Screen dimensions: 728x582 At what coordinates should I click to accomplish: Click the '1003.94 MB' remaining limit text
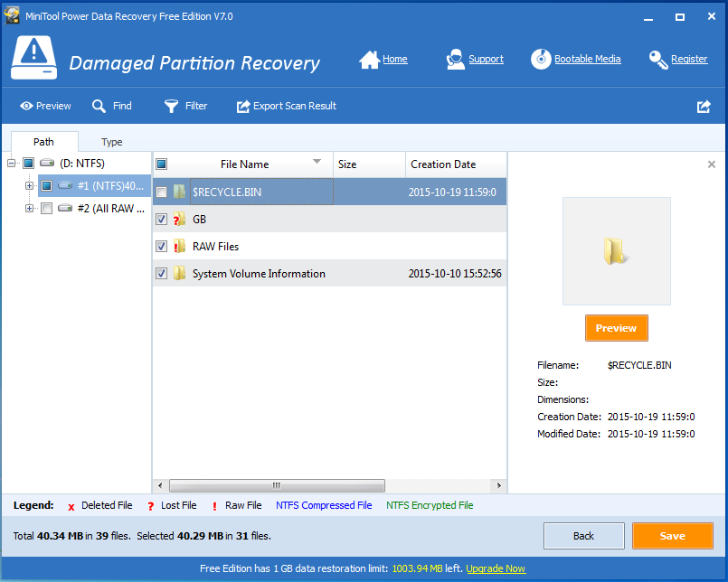(417, 568)
